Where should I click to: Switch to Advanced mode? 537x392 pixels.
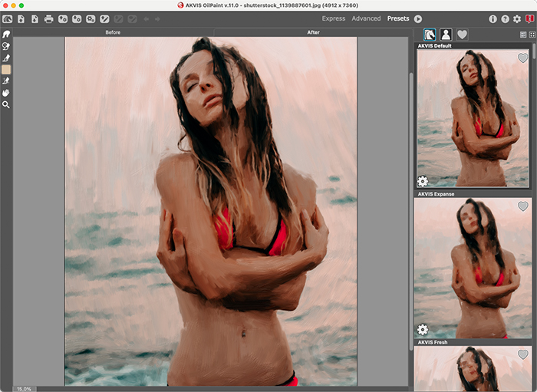366,18
